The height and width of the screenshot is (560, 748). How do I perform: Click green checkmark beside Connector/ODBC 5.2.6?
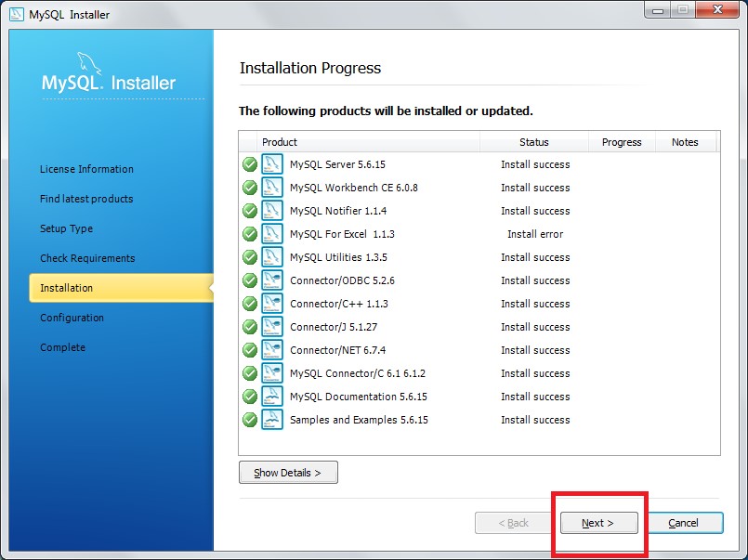(x=250, y=280)
